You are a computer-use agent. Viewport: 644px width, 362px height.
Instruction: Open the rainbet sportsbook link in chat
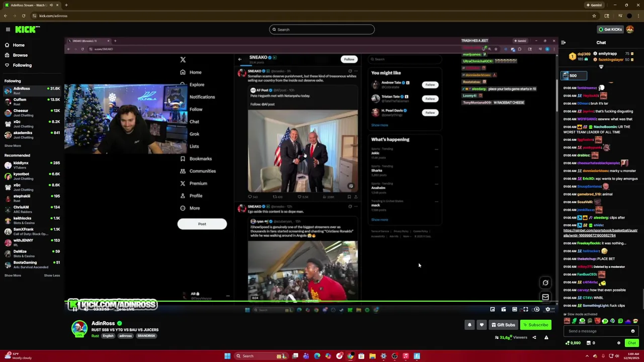tap(600, 233)
